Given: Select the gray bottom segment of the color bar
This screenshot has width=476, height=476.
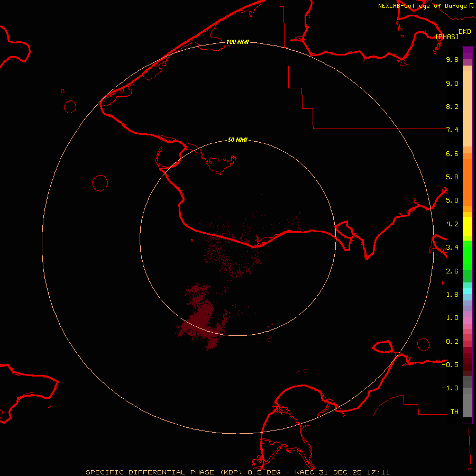Looking at the screenshot, I should 467,402.
